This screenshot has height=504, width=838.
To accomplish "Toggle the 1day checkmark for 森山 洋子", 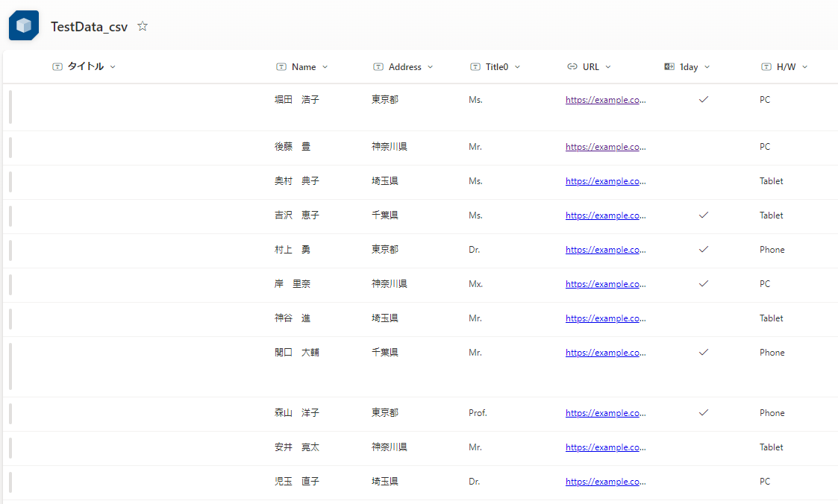I will point(703,413).
